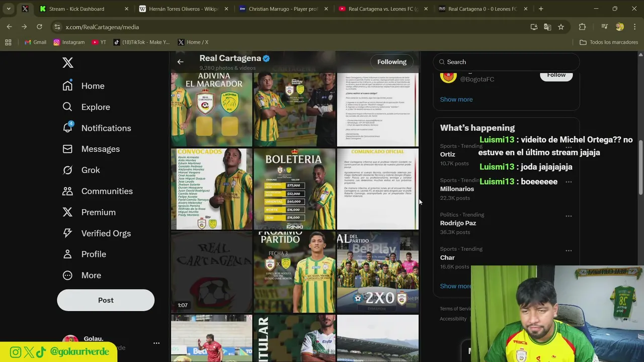Open the Convocados squad list image
Screen dimensions: 644x362
click(212, 189)
